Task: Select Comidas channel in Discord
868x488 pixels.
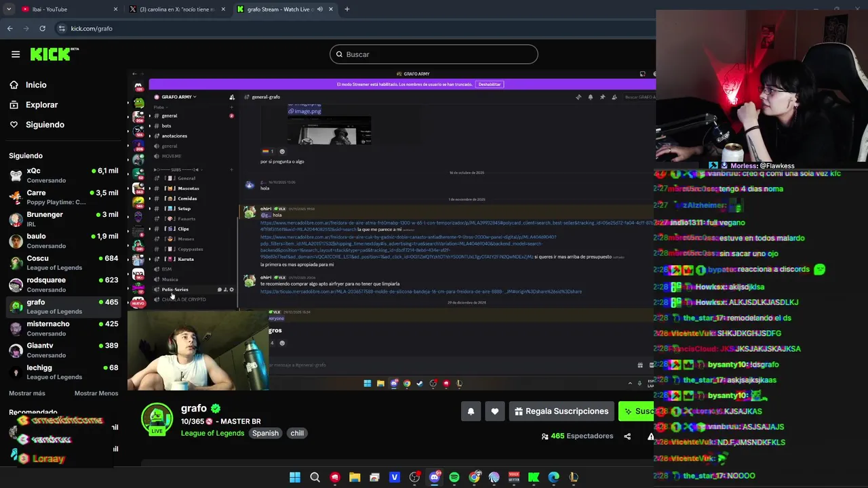Action: (x=193, y=199)
